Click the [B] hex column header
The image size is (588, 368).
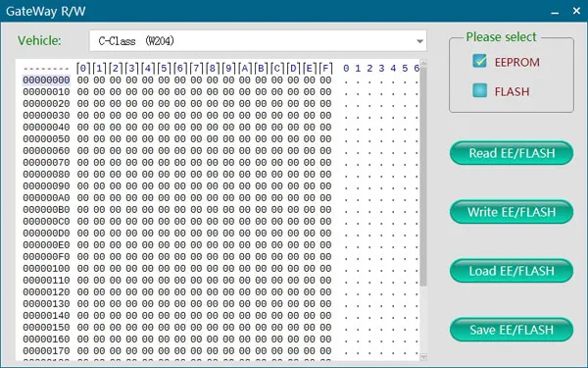(x=261, y=69)
